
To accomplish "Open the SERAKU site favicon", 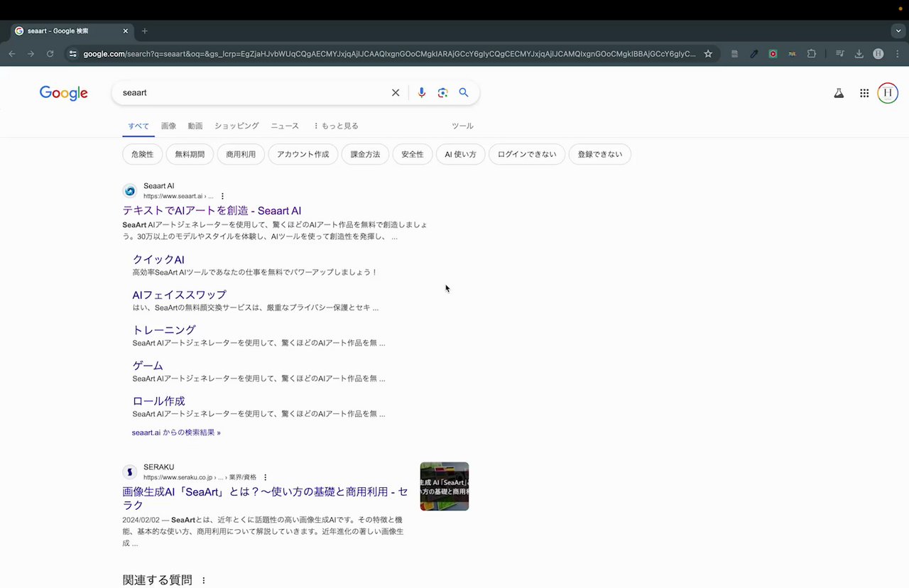I will pyautogui.click(x=129, y=472).
